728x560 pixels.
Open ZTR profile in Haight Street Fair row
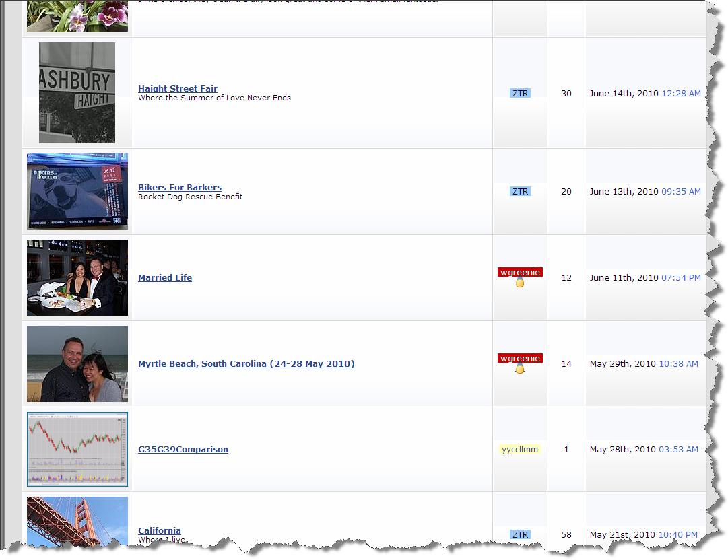tap(520, 94)
